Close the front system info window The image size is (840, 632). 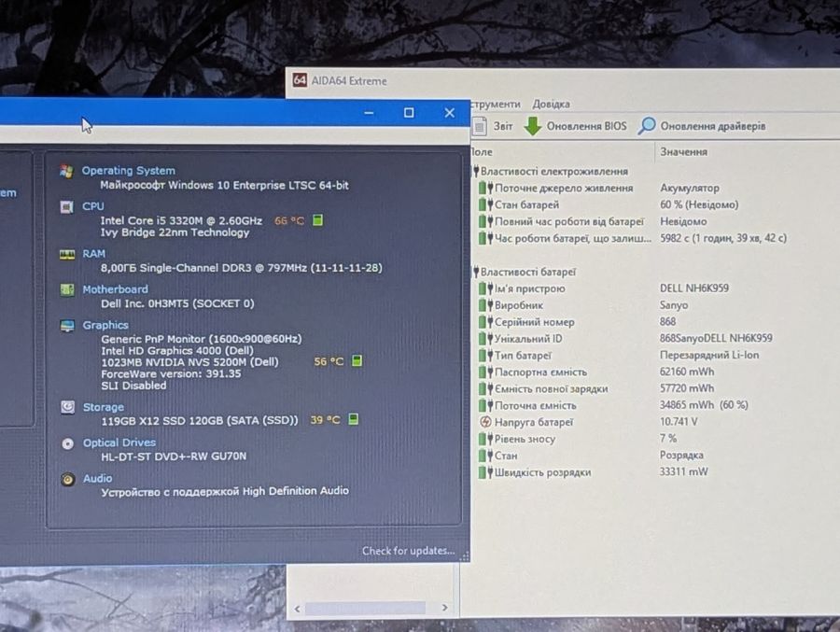click(450, 113)
